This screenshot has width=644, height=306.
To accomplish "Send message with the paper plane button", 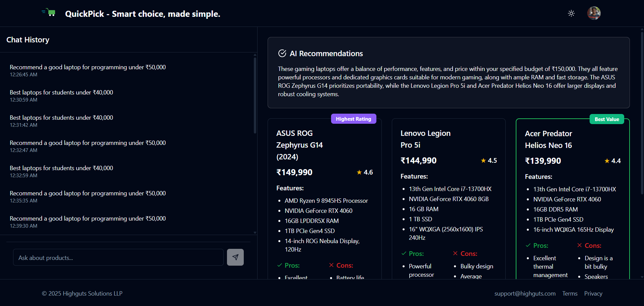I will point(235,257).
